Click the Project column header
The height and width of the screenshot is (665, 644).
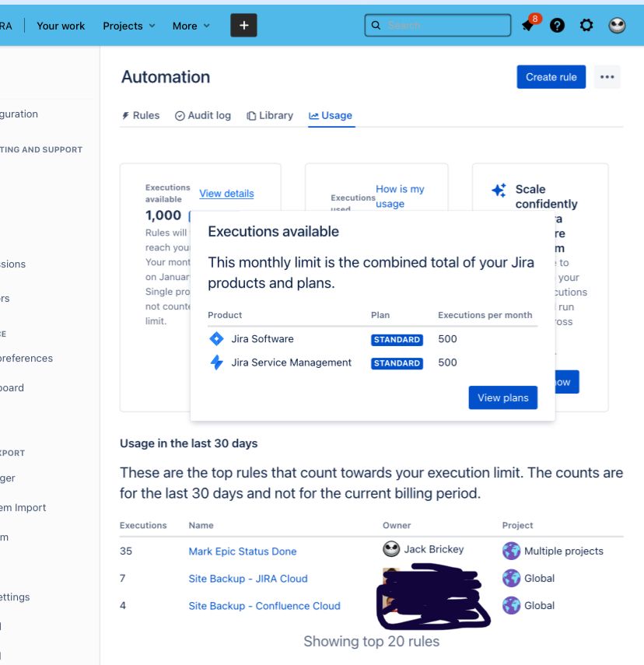[517, 525]
